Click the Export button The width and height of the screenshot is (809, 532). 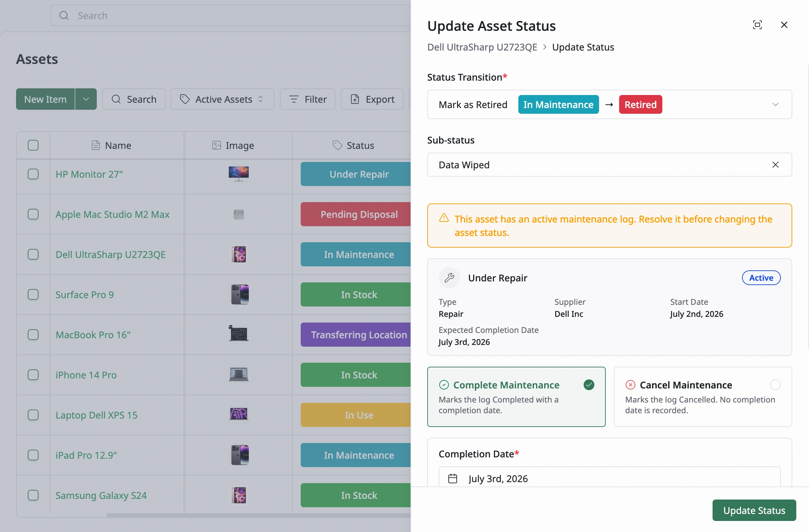tap(372, 99)
